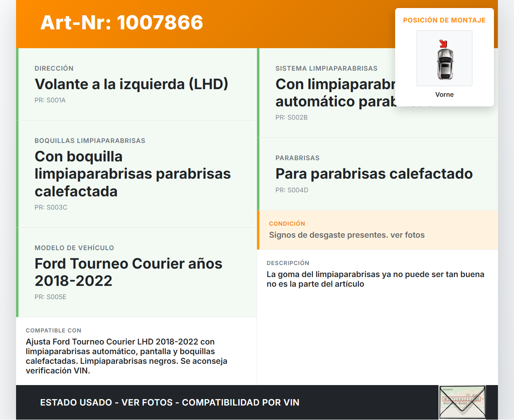This screenshot has height=420, width=514.
Task: Click Ford Tourneo Courier años 2018-2022
Action: pos(128,272)
